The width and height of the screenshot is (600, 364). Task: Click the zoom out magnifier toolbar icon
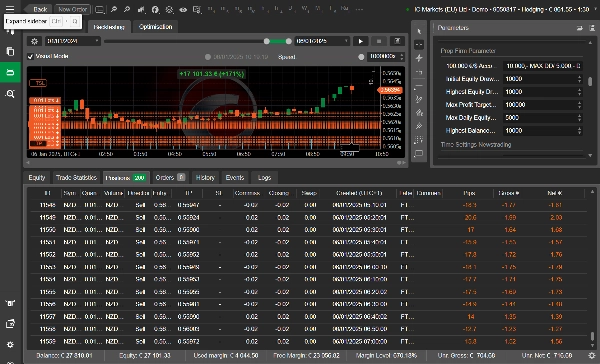click(127, 9)
